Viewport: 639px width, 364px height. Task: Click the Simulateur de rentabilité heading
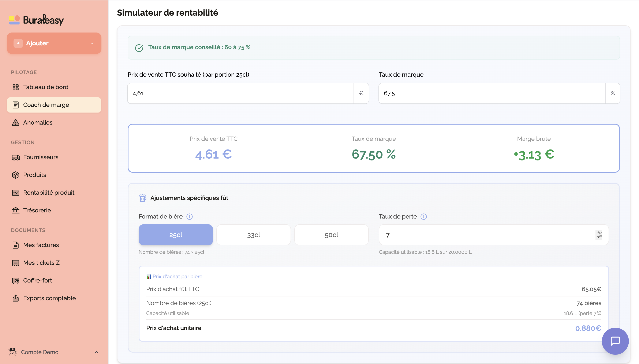[x=167, y=12]
